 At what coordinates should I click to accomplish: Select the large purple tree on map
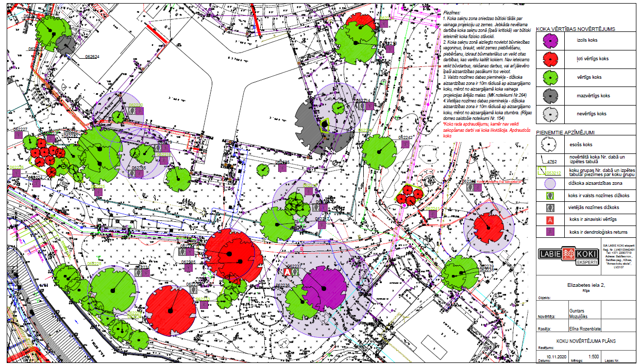[324, 288]
